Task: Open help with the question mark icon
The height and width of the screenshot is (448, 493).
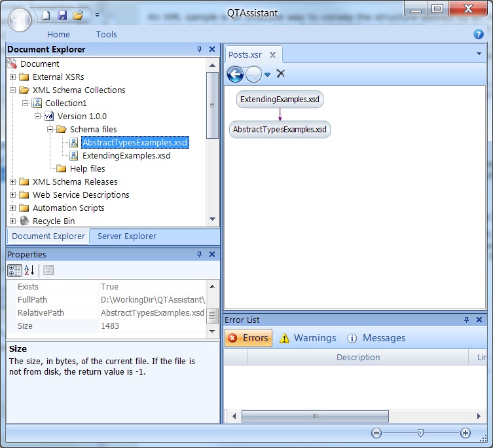Action: 478,34
